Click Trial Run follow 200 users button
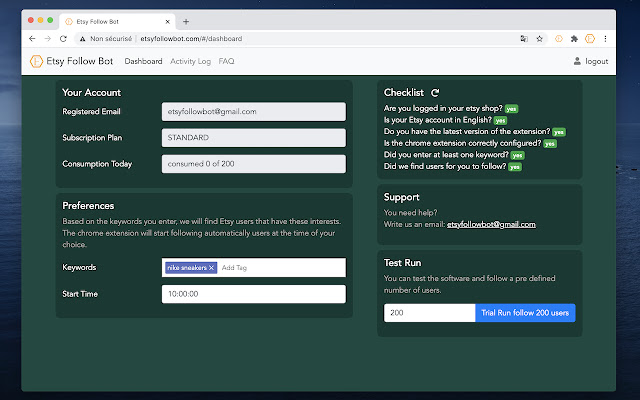640x400 pixels. pyautogui.click(x=525, y=313)
